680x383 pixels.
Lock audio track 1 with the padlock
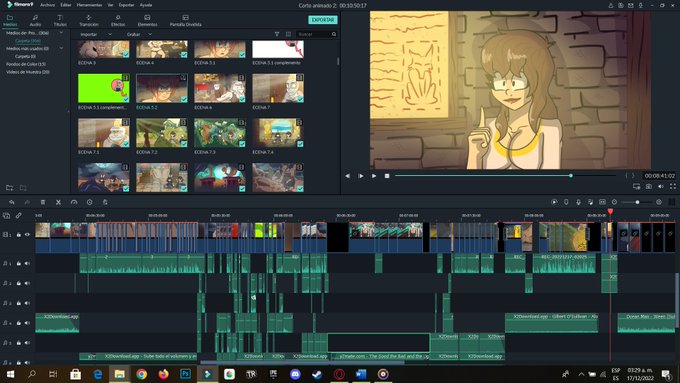(19, 263)
